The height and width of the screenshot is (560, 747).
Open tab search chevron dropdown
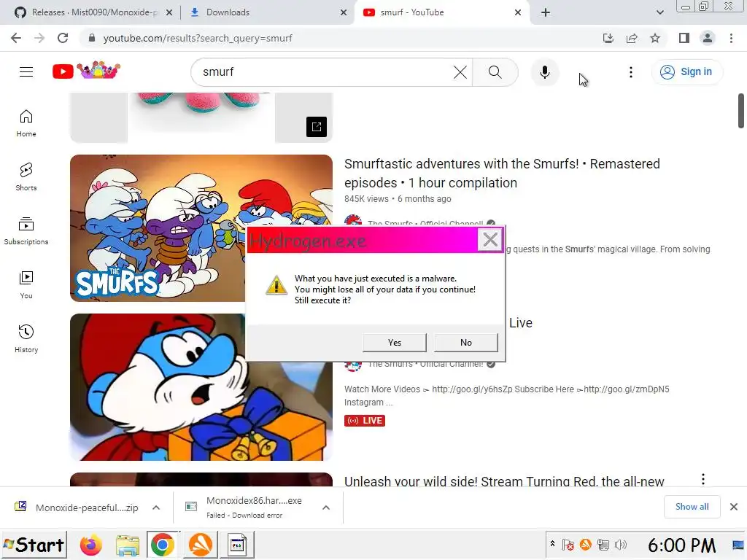click(x=659, y=12)
